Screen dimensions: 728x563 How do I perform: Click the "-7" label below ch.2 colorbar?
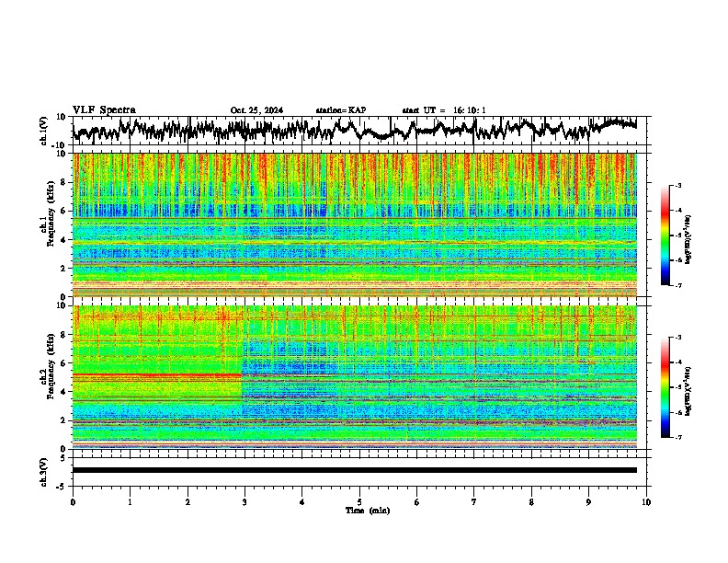coord(677,437)
